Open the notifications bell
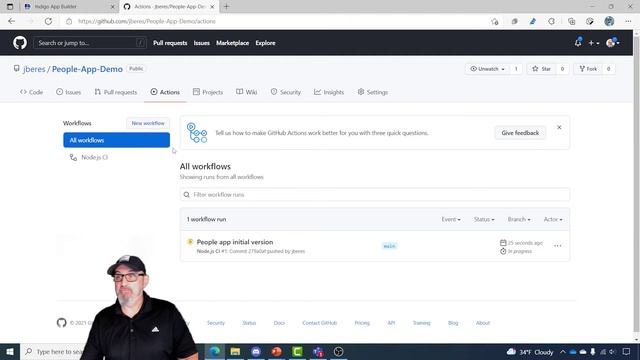The image size is (640, 360). tap(578, 42)
